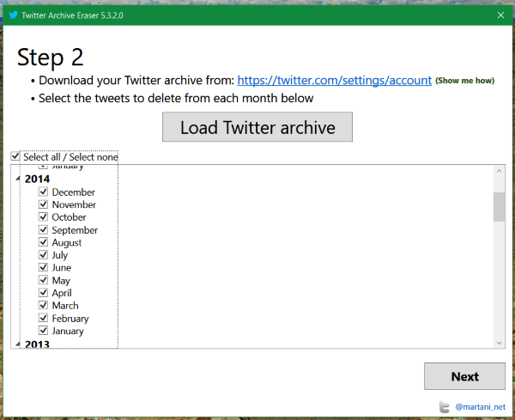
Task: Uncheck September 2014 checkbox
Action: pyautogui.click(x=43, y=229)
